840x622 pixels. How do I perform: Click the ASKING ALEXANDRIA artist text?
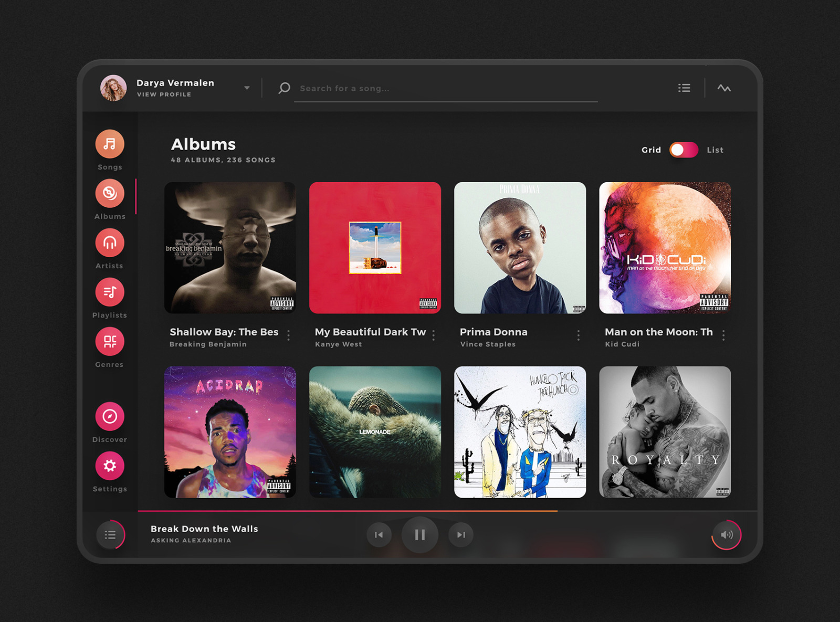pyautogui.click(x=191, y=540)
